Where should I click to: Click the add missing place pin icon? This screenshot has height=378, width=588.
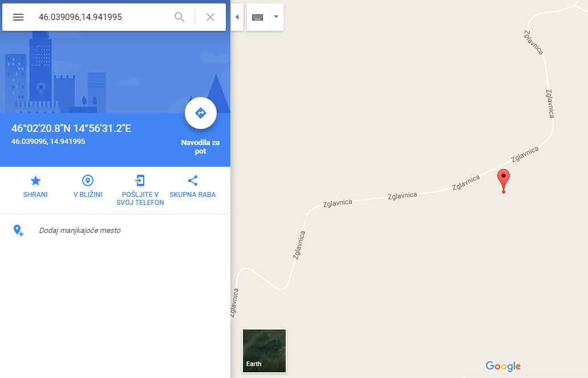(x=18, y=231)
